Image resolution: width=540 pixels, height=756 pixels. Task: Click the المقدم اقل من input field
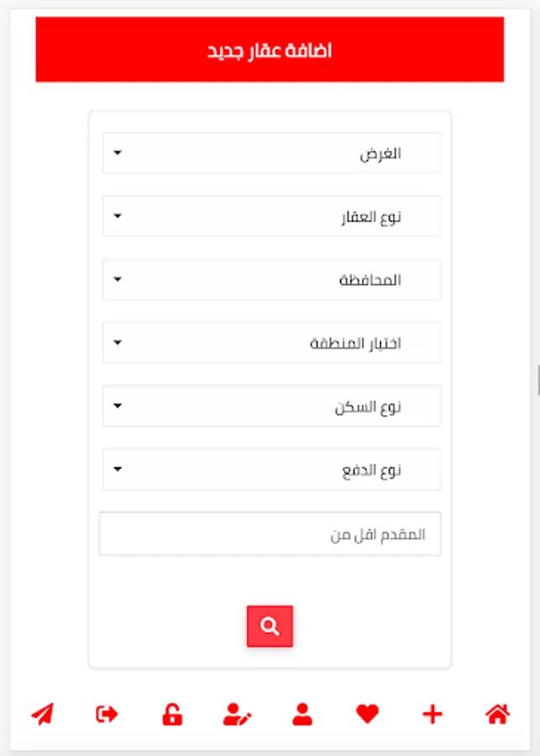point(270,534)
